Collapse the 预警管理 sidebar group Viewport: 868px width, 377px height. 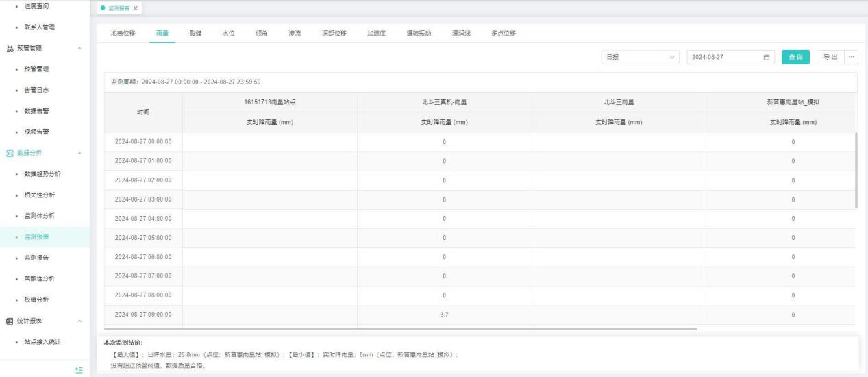pos(81,48)
